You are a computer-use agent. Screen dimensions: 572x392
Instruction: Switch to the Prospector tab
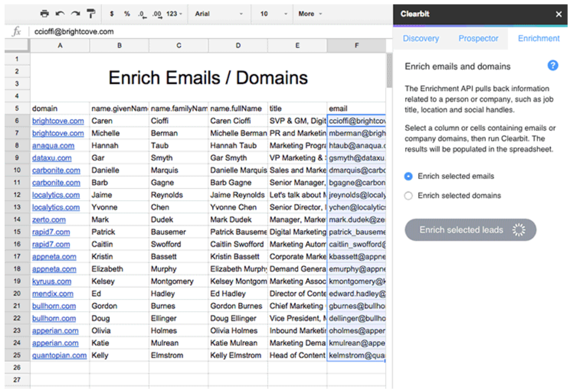click(x=478, y=38)
